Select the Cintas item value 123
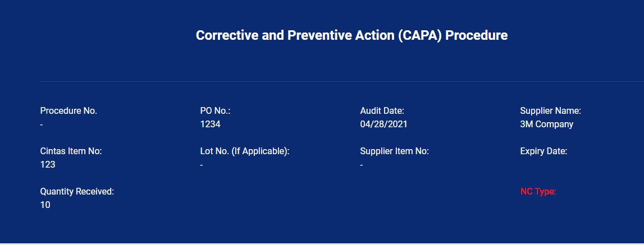 (x=48, y=165)
